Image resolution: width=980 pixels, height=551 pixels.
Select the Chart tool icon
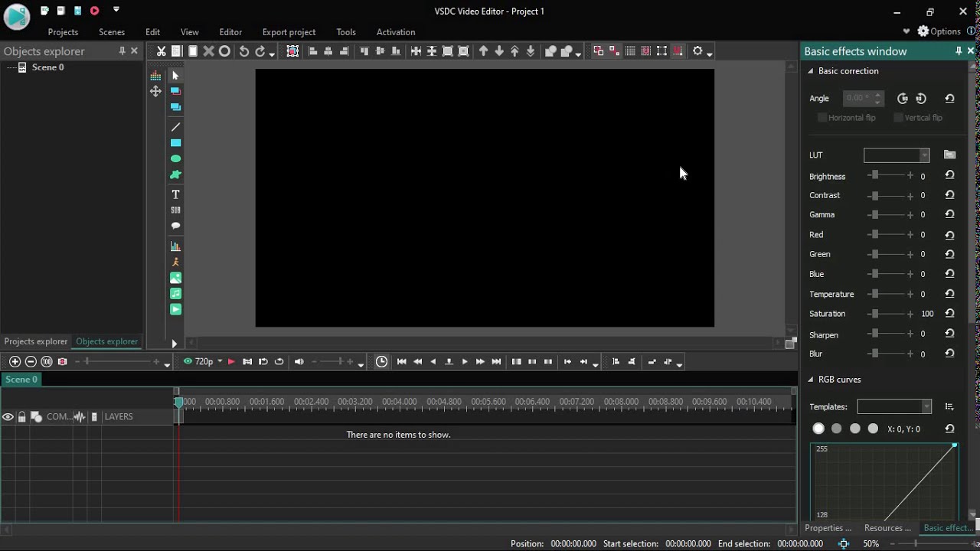(175, 246)
